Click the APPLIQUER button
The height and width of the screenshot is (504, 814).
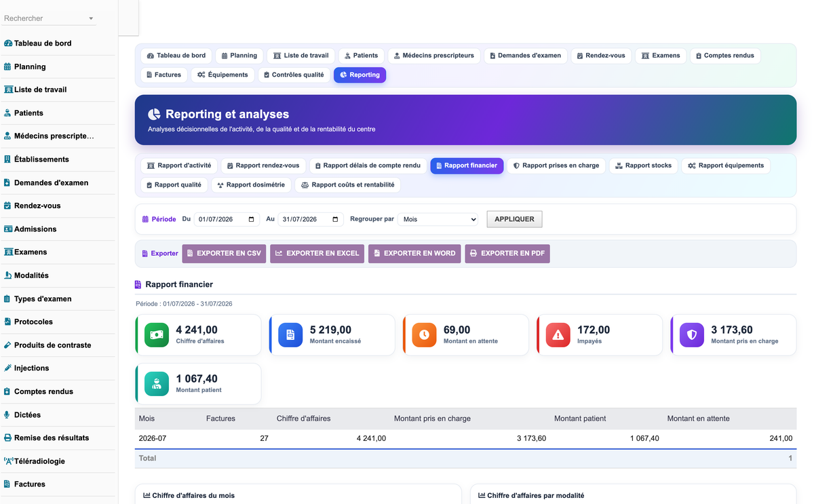[514, 219]
